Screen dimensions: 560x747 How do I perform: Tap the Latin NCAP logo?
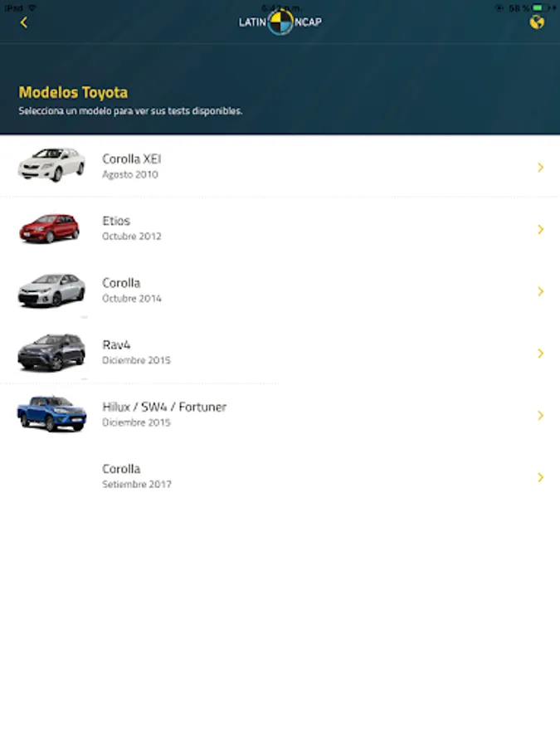pyautogui.click(x=280, y=22)
